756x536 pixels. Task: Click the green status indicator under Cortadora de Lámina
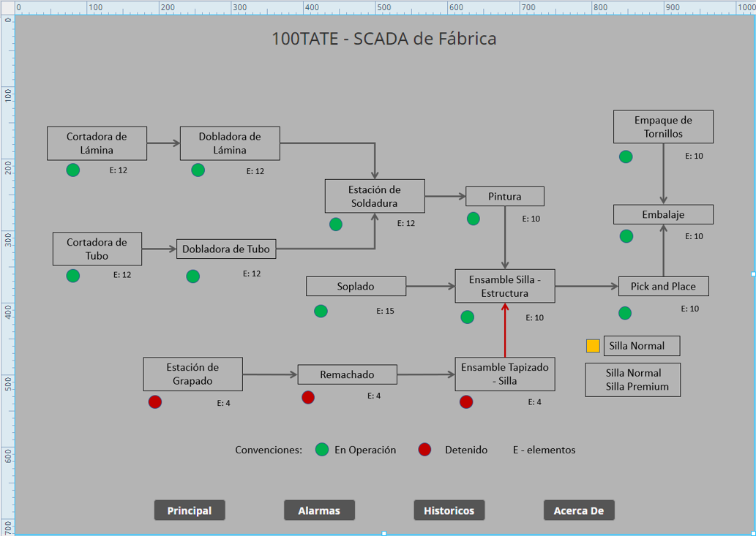tap(72, 170)
